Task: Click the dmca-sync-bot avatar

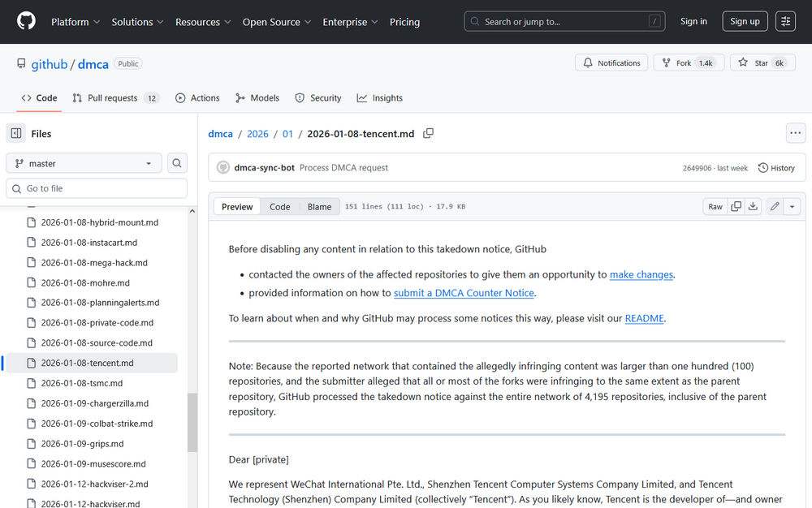Action: (223, 168)
